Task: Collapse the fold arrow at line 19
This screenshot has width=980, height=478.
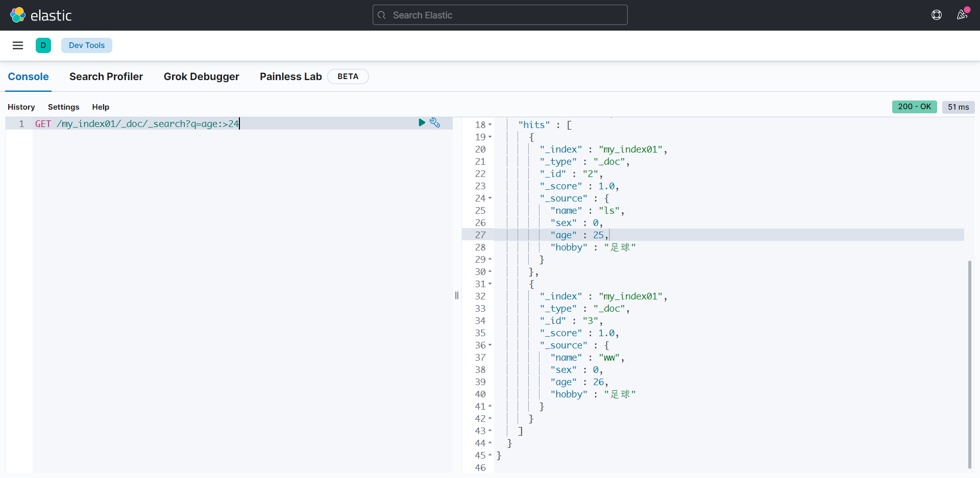Action: 490,137
